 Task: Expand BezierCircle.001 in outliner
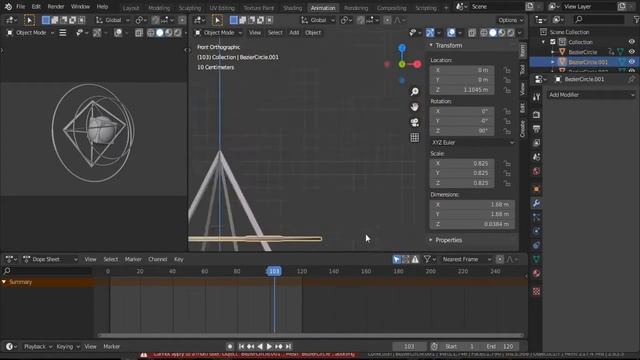click(x=553, y=62)
